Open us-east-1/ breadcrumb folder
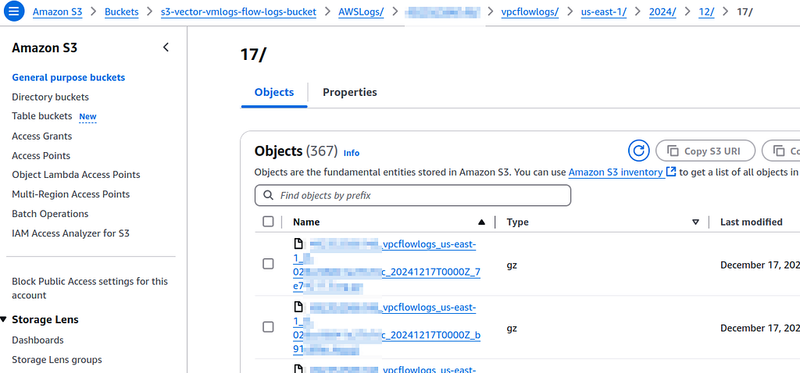The height and width of the screenshot is (373, 800). click(604, 12)
